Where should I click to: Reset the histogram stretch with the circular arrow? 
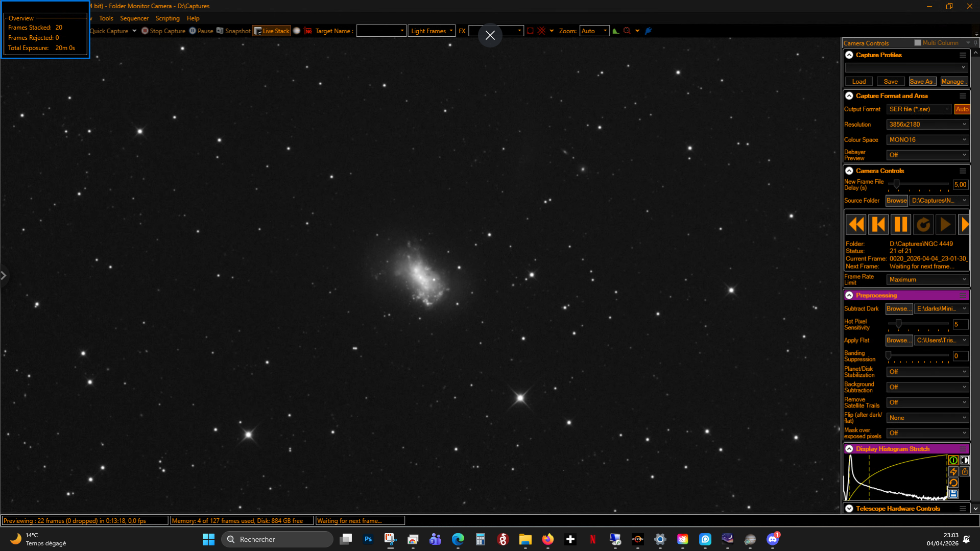pos(953,483)
